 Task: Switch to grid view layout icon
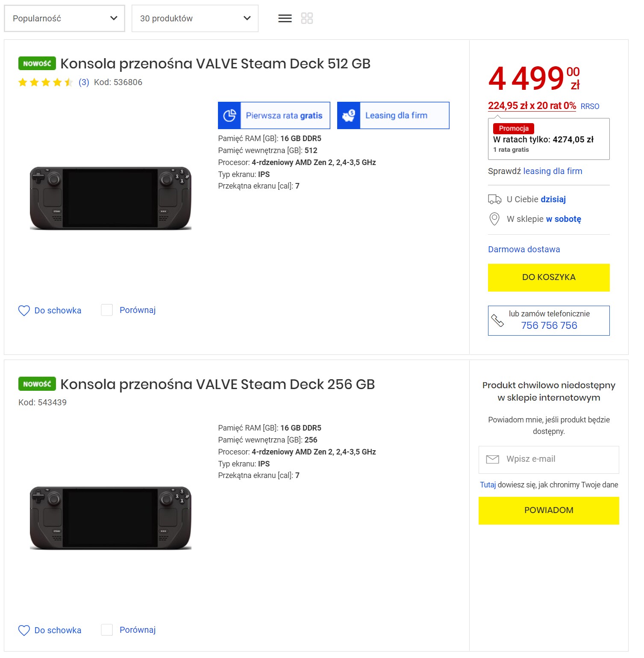307,18
